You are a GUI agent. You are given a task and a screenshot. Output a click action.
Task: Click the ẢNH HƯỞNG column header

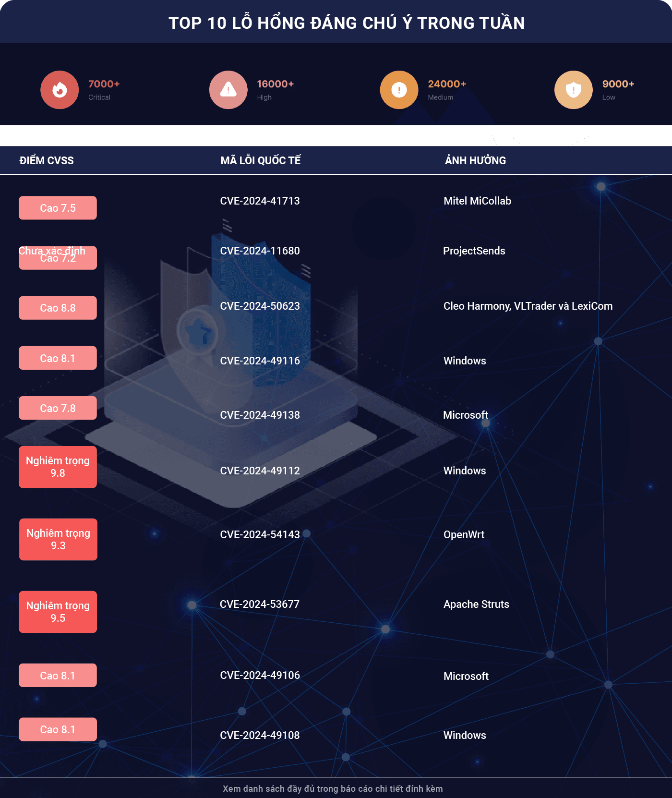pyautogui.click(x=475, y=160)
